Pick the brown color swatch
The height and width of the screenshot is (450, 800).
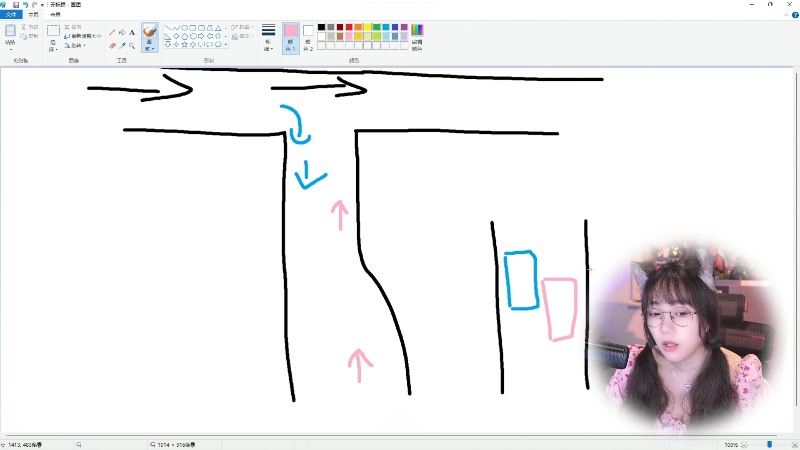(x=340, y=36)
